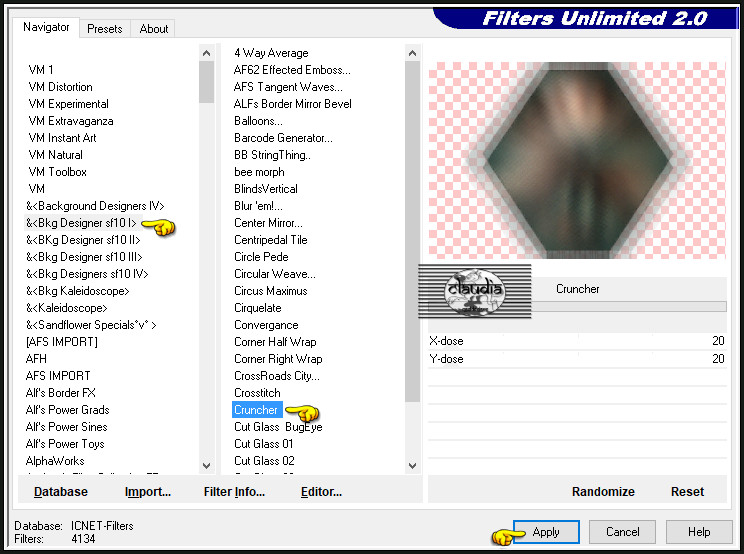This screenshot has height=554, width=744.
Task: Open the About tab
Action: [154, 29]
